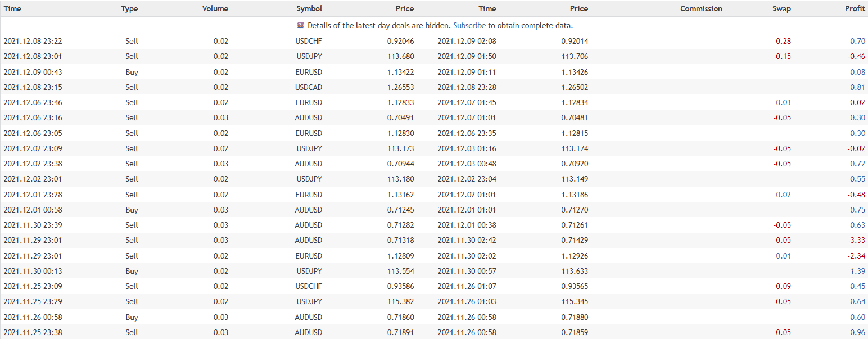Click open price 0.93586
868x339 pixels.
(400, 286)
